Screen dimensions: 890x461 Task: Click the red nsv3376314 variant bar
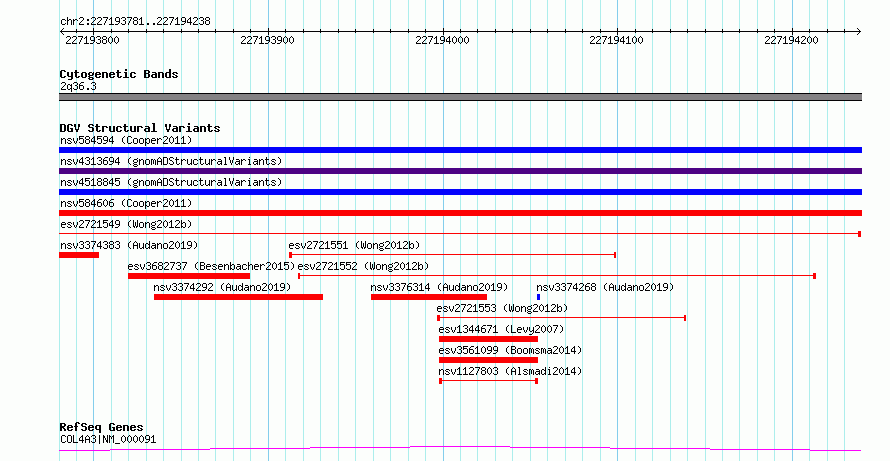(429, 297)
